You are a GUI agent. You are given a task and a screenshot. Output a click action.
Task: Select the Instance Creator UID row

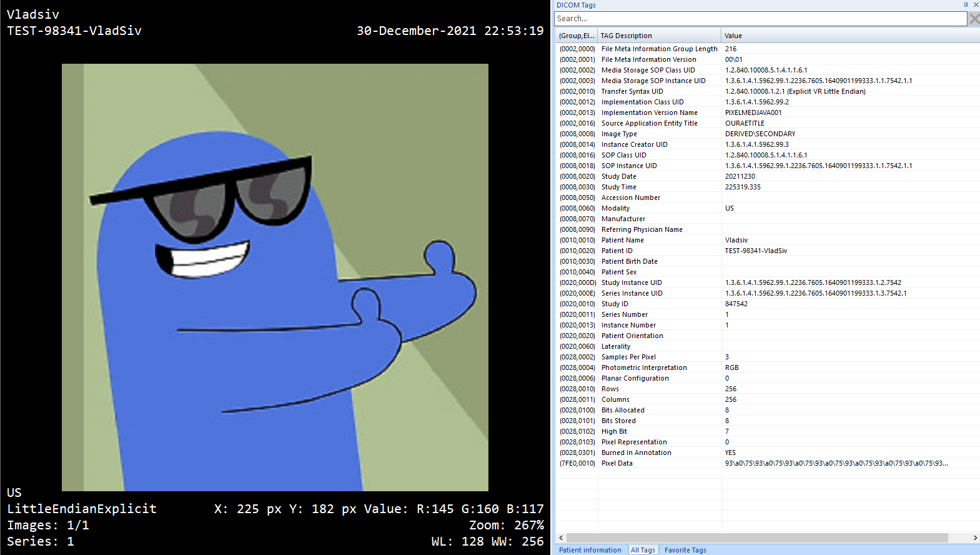pos(768,144)
